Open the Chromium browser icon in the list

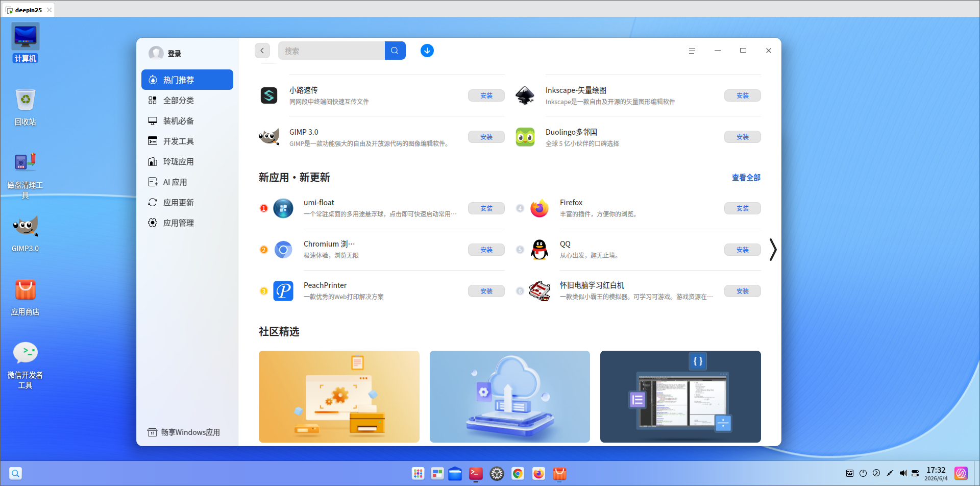(x=283, y=250)
